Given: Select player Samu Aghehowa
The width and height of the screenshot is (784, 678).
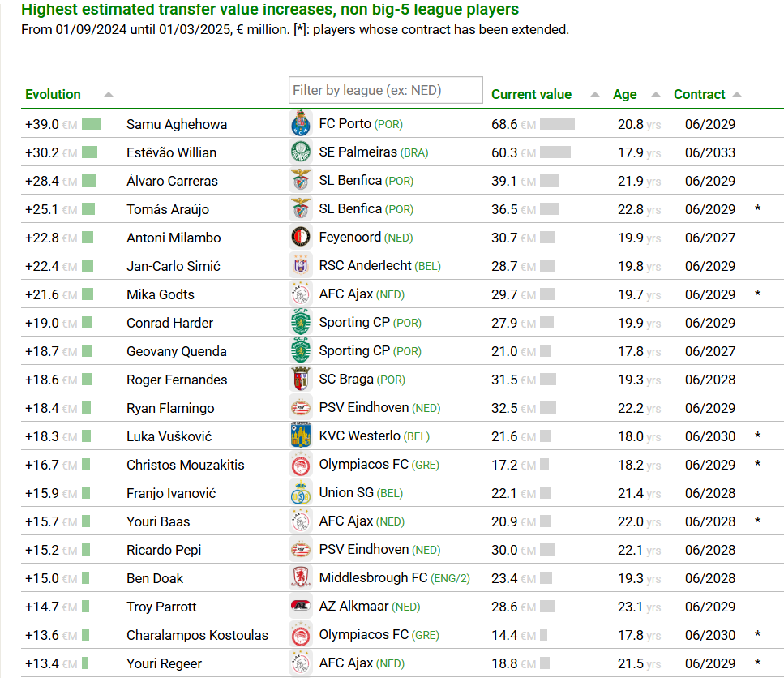Looking at the screenshot, I should [177, 124].
